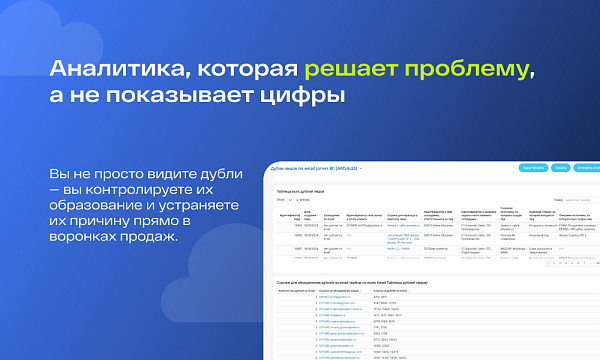The image size is (600, 360).
Task: Sort lower table by duplicates count column
Action: pyautogui.click(x=297, y=291)
